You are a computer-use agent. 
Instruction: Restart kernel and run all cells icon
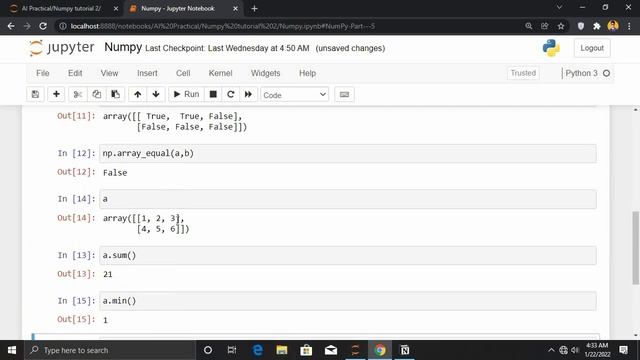248,94
